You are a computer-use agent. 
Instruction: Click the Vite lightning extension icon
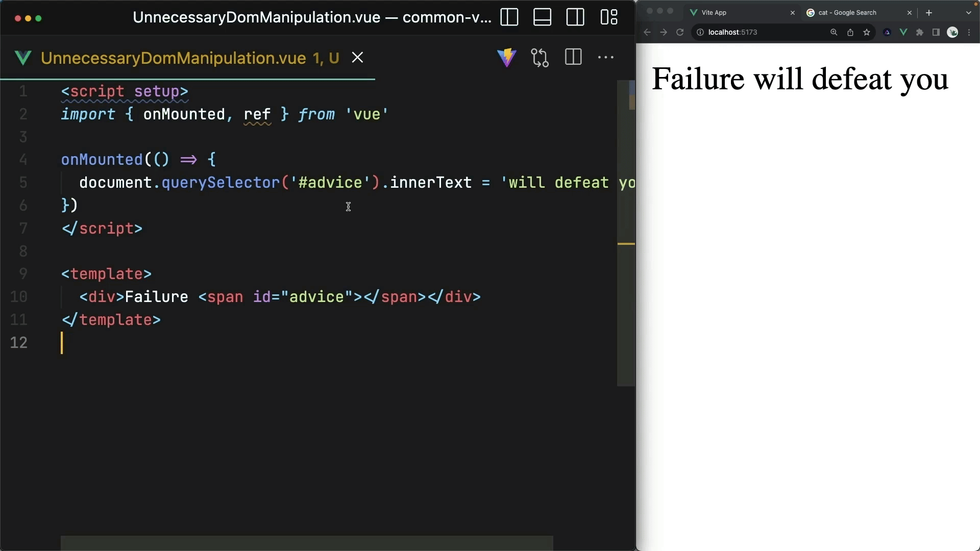pyautogui.click(x=506, y=58)
